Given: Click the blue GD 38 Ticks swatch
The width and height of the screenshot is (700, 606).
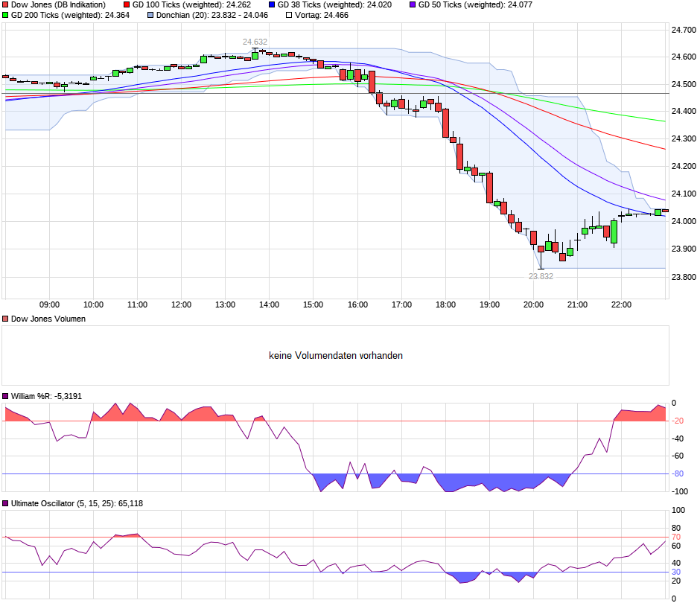Looking at the screenshot, I should [x=272, y=5].
